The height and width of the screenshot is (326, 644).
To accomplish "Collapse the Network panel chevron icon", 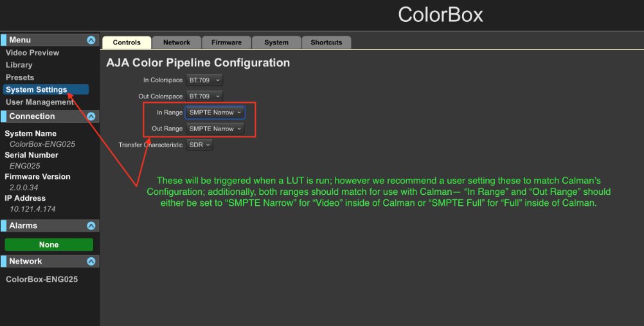I will tap(91, 261).
